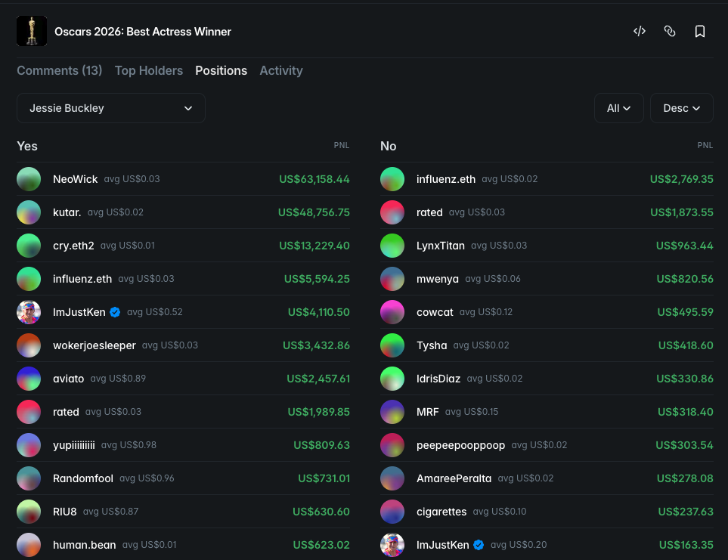Click the Yes column heading
Viewport: 728px width, 560px height.
click(27, 146)
